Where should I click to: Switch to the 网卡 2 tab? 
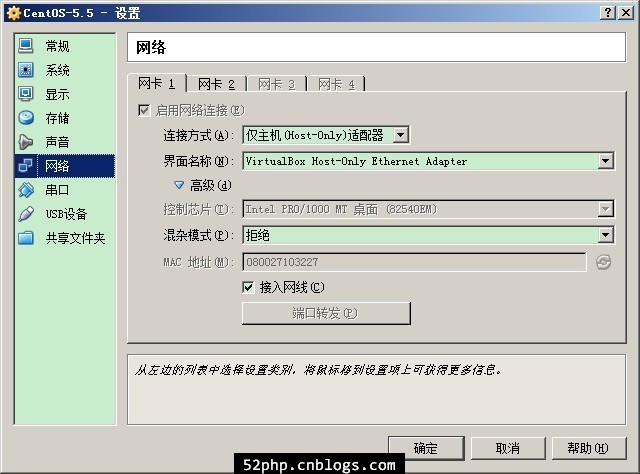(x=216, y=85)
